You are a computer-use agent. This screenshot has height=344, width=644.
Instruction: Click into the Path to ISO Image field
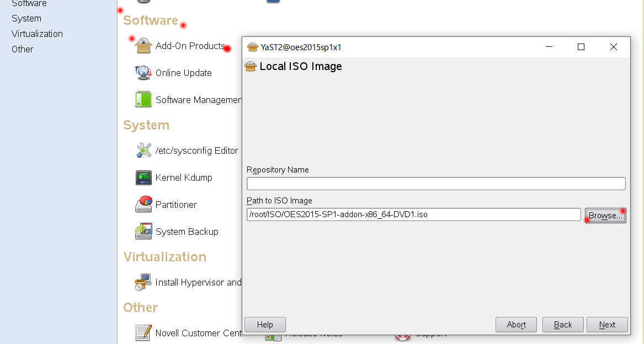click(x=413, y=214)
